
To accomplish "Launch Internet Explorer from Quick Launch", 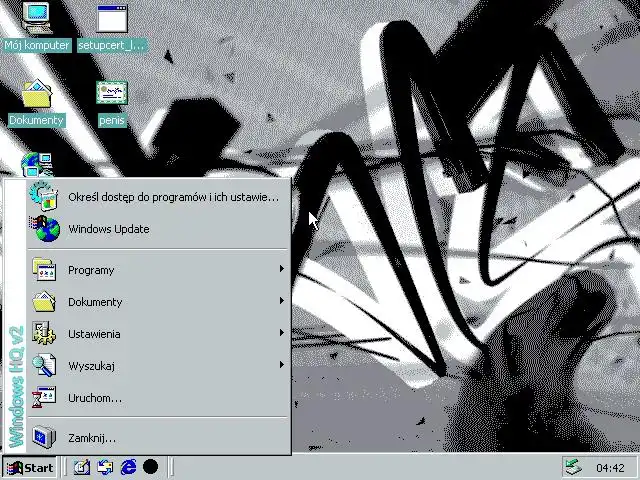I will (128, 467).
